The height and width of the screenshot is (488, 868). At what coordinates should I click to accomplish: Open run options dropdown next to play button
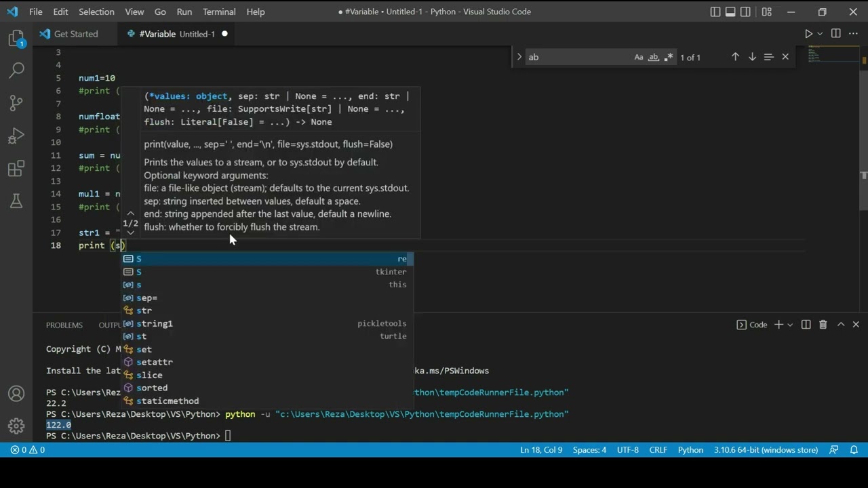click(x=820, y=34)
